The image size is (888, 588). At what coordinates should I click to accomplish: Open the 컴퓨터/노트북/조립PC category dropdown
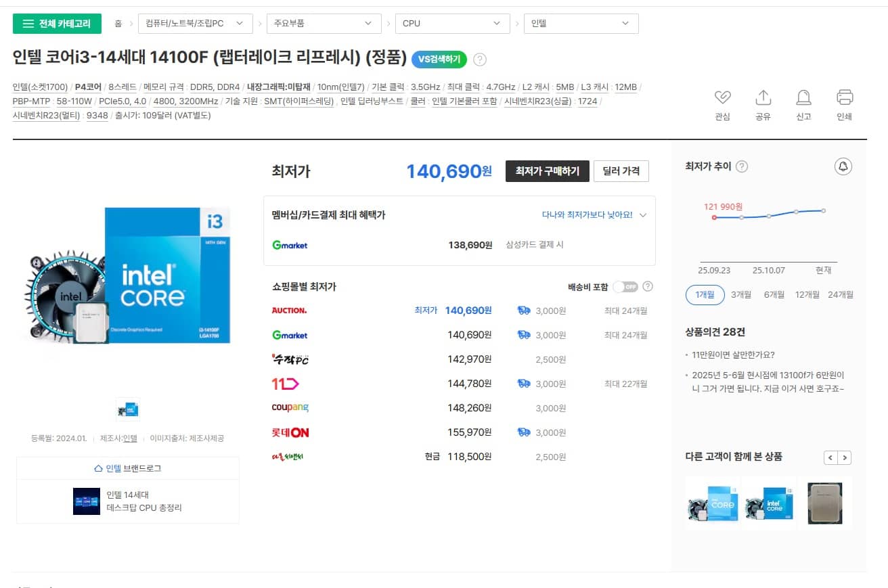click(x=194, y=24)
